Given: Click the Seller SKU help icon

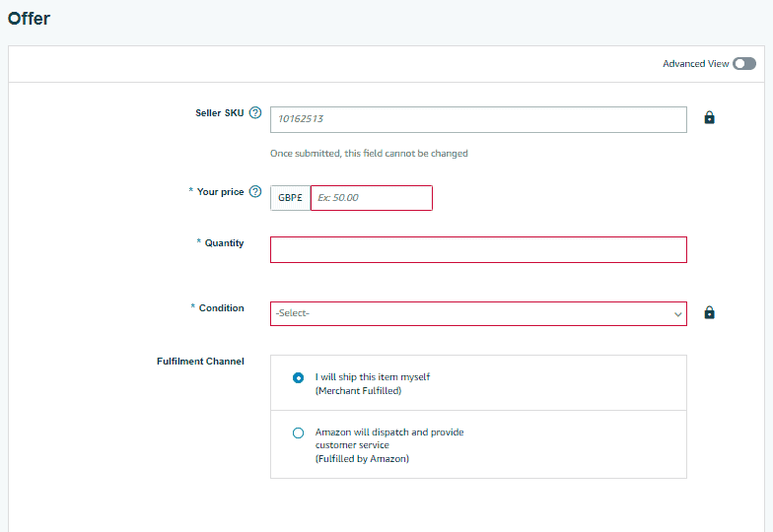Looking at the screenshot, I should 254,112.
